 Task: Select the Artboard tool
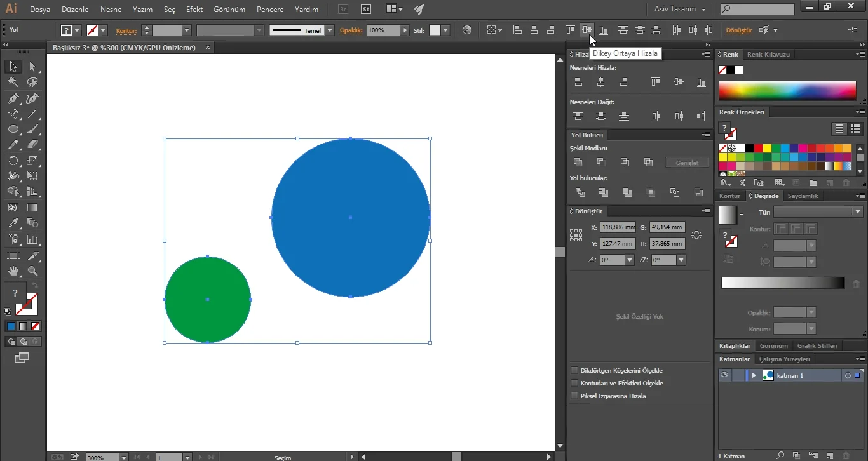[13, 255]
